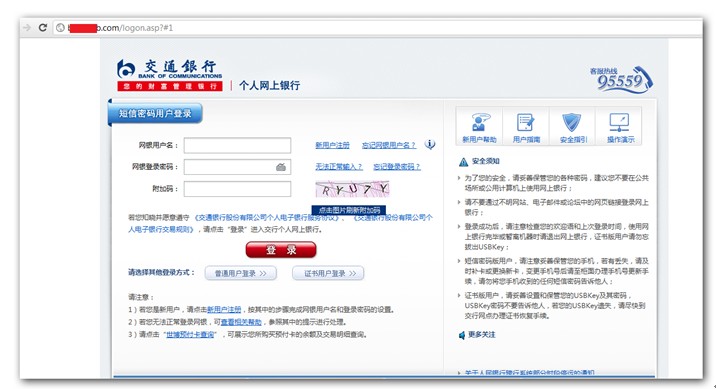Select the 短信密码用户登录 tab header

coord(155,114)
